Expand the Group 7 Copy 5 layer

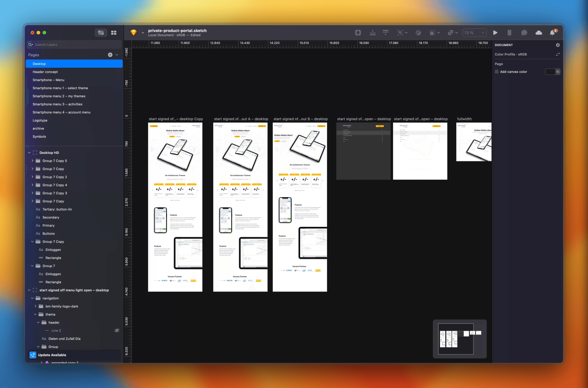click(32, 161)
